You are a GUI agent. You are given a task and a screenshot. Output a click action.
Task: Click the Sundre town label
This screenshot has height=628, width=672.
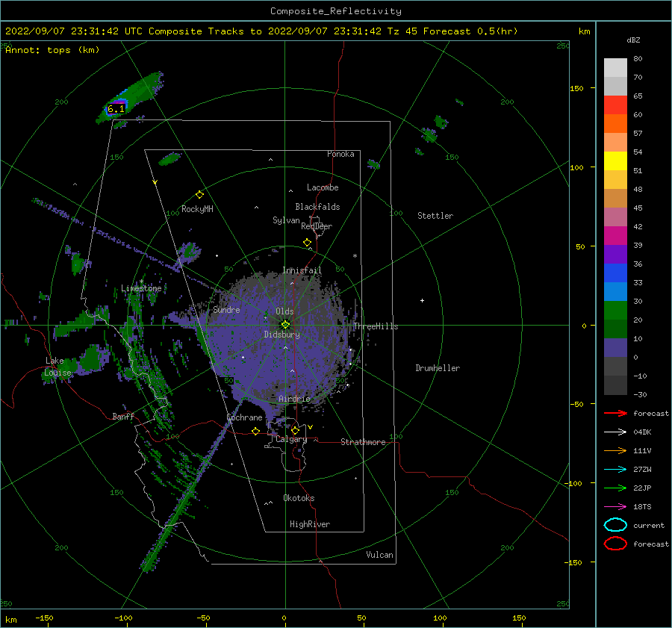[226, 310]
